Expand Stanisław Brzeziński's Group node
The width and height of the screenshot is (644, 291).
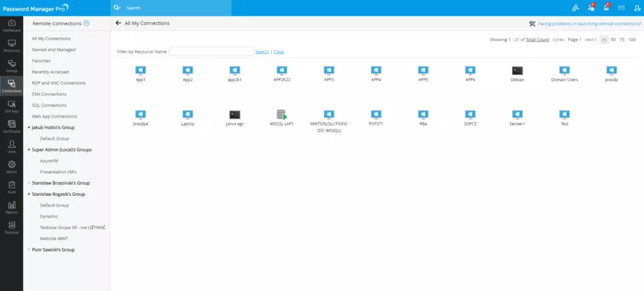(29, 183)
